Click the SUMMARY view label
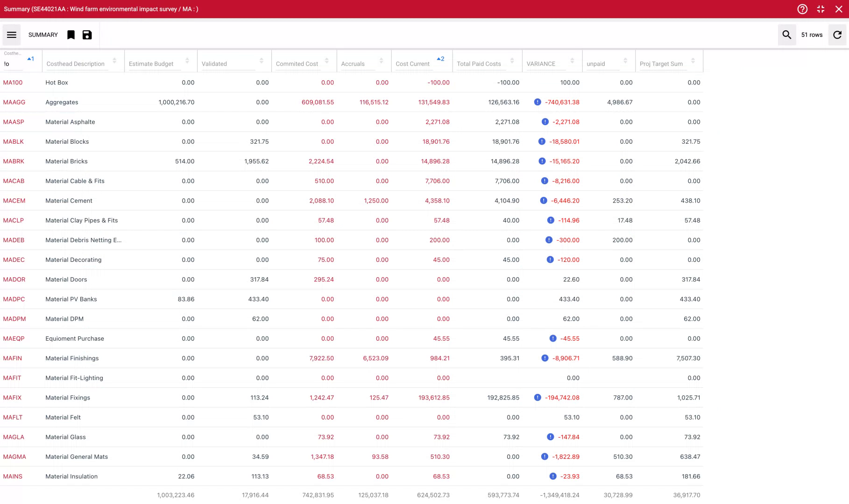This screenshot has width=849, height=504. tap(43, 35)
